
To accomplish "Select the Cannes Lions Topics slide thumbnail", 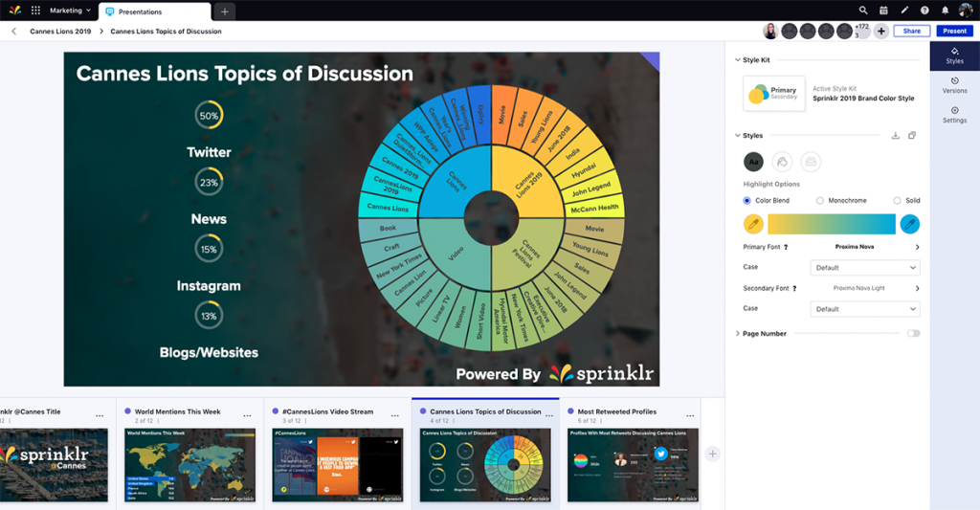I will tap(485, 465).
